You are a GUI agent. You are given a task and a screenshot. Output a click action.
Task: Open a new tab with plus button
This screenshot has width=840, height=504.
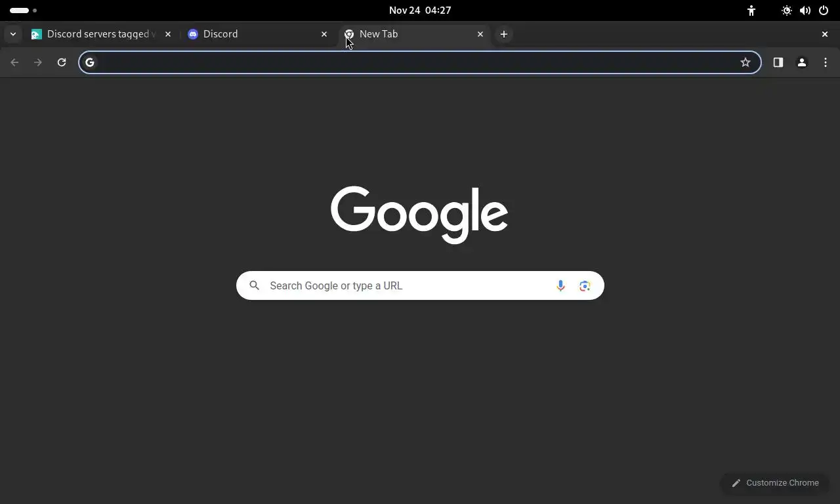[x=504, y=34]
